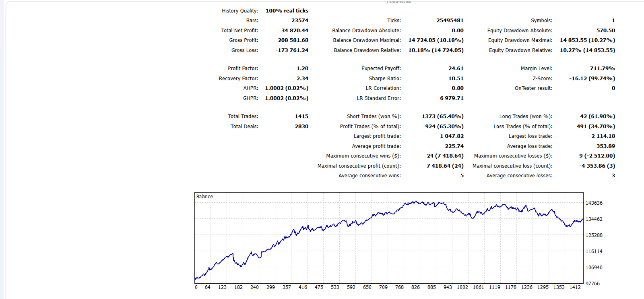
Task: Click the Total Net Profit value 34 820.44
Action: coord(295,30)
